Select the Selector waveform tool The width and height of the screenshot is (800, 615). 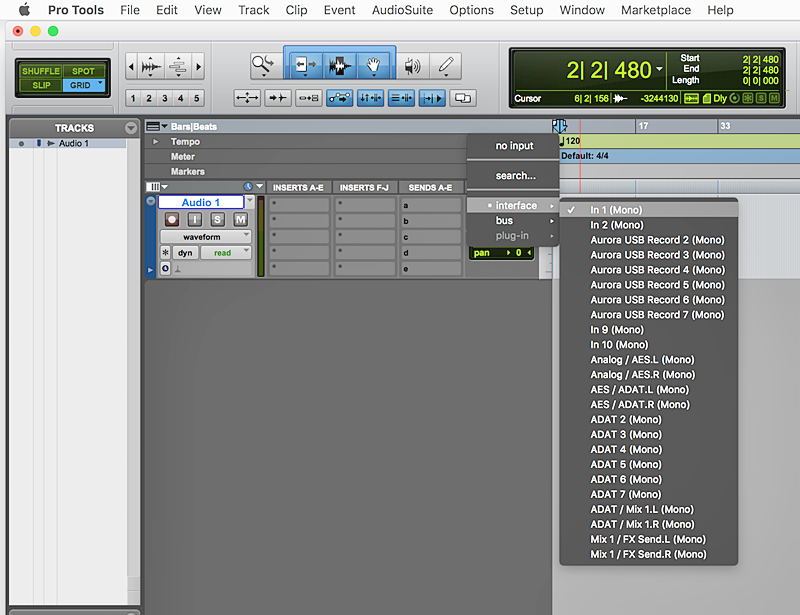click(339, 65)
